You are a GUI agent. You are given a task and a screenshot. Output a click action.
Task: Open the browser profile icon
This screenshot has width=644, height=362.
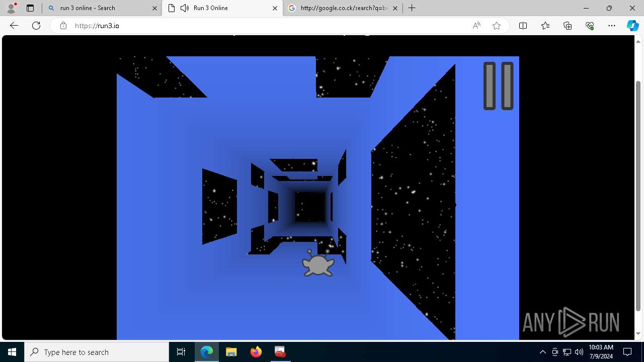(11, 8)
